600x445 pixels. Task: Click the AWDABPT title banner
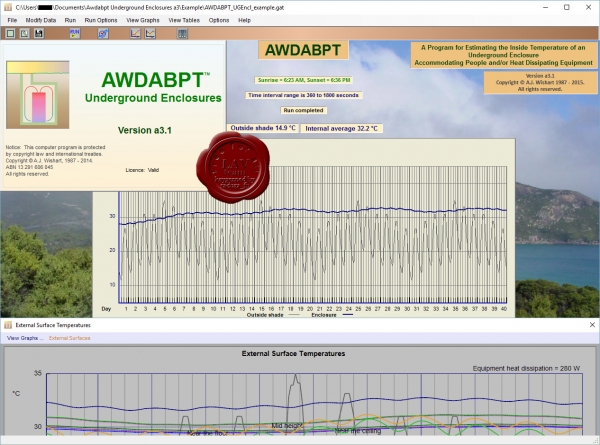coord(303,50)
